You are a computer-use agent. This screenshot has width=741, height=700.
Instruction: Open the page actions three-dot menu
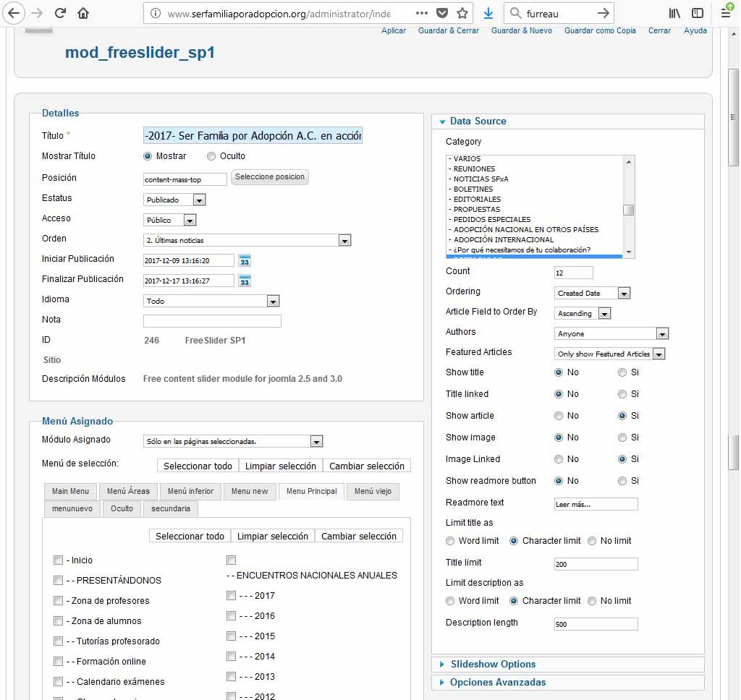422,13
